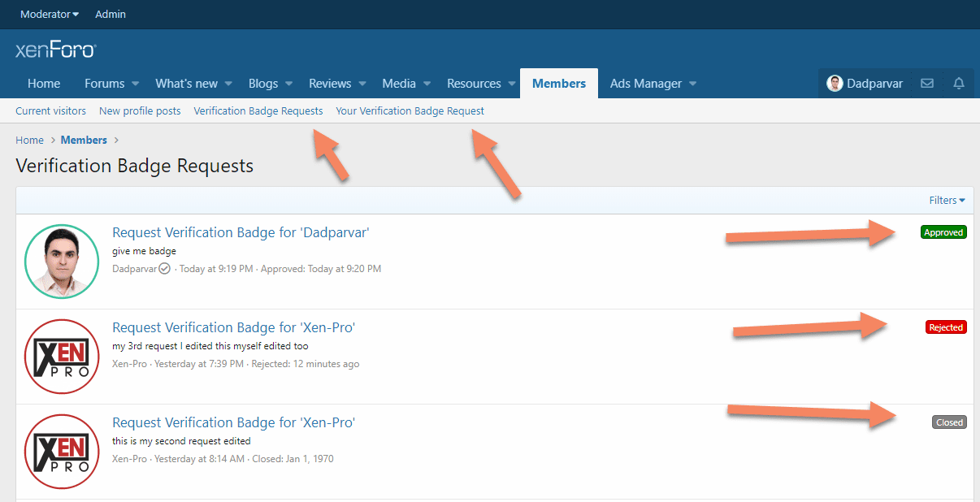Image resolution: width=980 pixels, height=502 pixels.
Task: Click the XenForo logo
Action: pyautogui.click(x=55, y=50)
